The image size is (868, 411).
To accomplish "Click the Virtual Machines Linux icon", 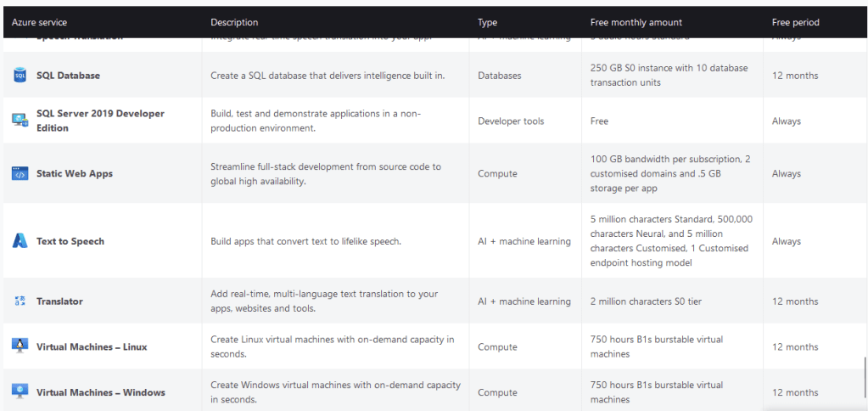I will 20,346.
